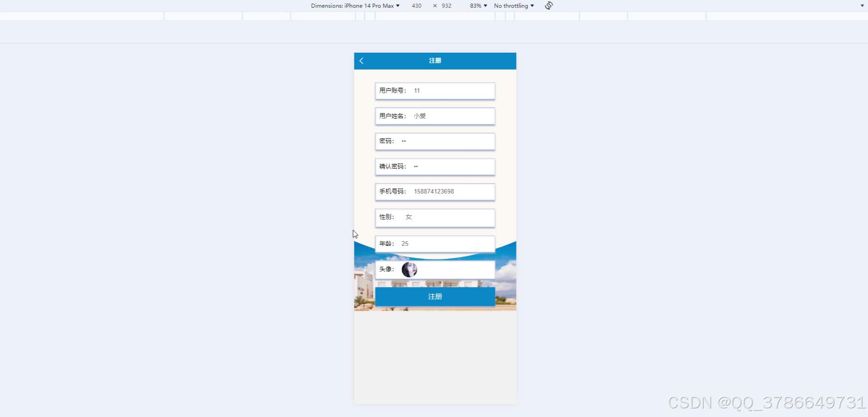Edit the viewport width value 430

click(416, 5)
